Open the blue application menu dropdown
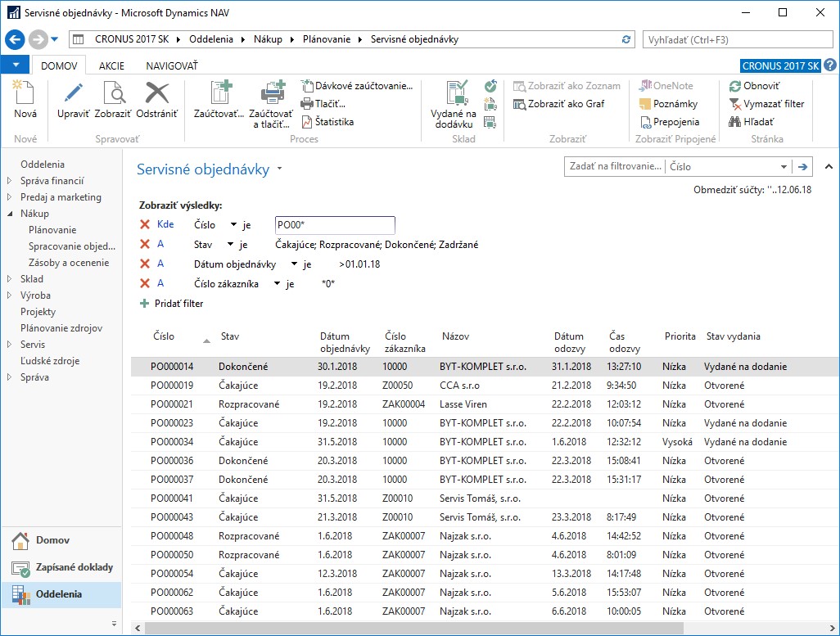 click(x=16, y=65)
